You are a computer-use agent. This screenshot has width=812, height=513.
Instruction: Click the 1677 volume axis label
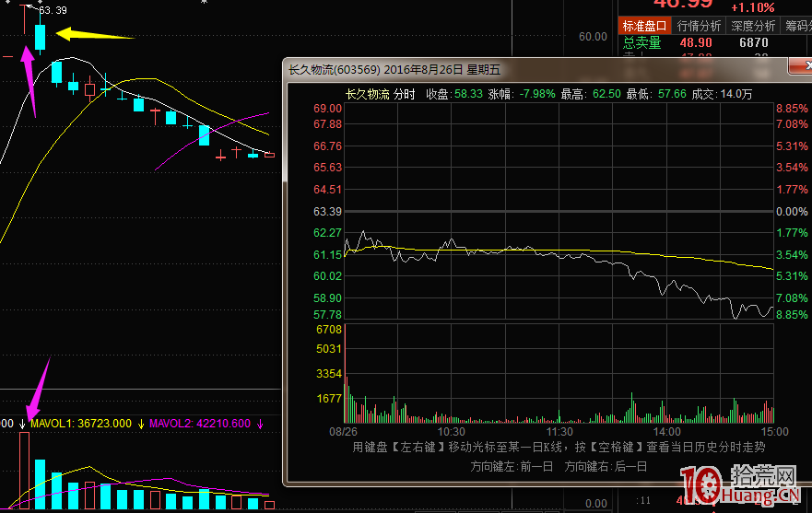tap(329, 399)
